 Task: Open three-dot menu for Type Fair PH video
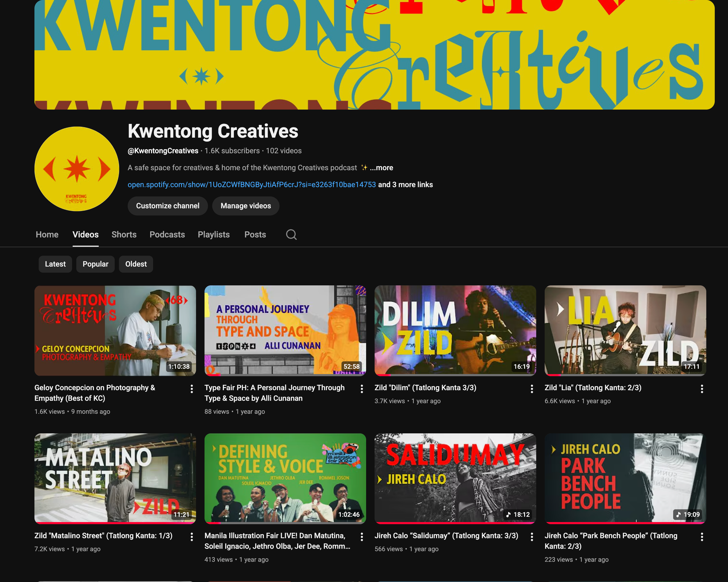pyautogui.click(x=362, y=389)
